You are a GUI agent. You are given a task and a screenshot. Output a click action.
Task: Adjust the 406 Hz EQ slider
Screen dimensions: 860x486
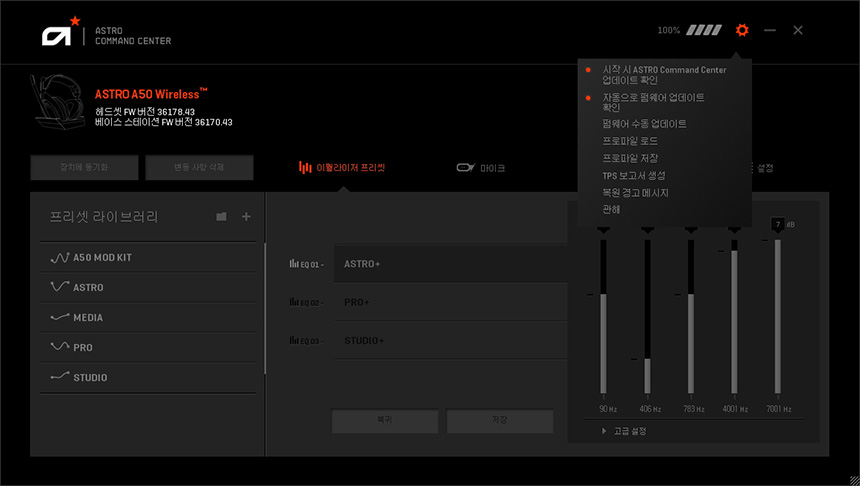[x=647, y=315]
